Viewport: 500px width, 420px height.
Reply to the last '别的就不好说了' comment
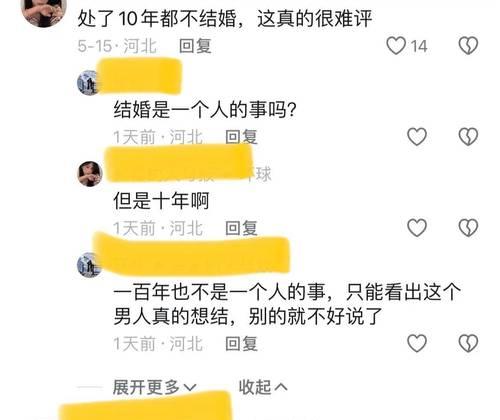click(x=241, y=344)
